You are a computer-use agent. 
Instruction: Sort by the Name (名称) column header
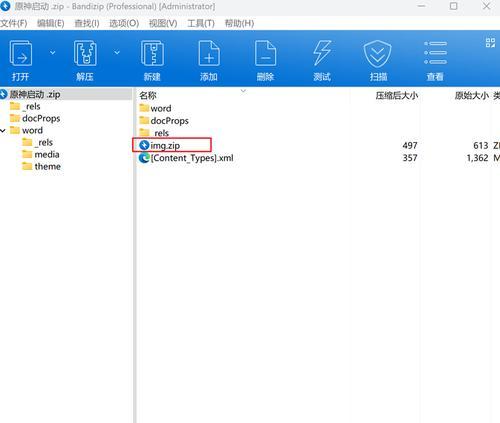(x=148, y=96)
